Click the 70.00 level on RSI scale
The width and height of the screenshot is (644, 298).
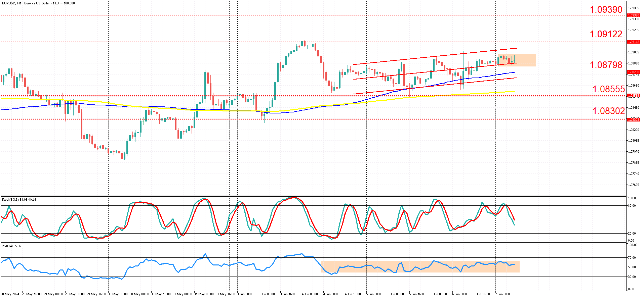pyautogui.click(x=632, y=258)
